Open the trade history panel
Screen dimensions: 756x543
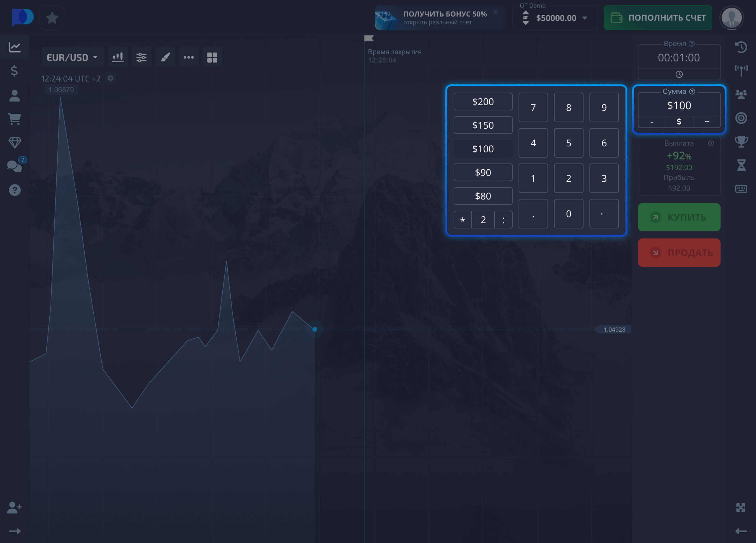pyautogui.click(x=741, y=47)
